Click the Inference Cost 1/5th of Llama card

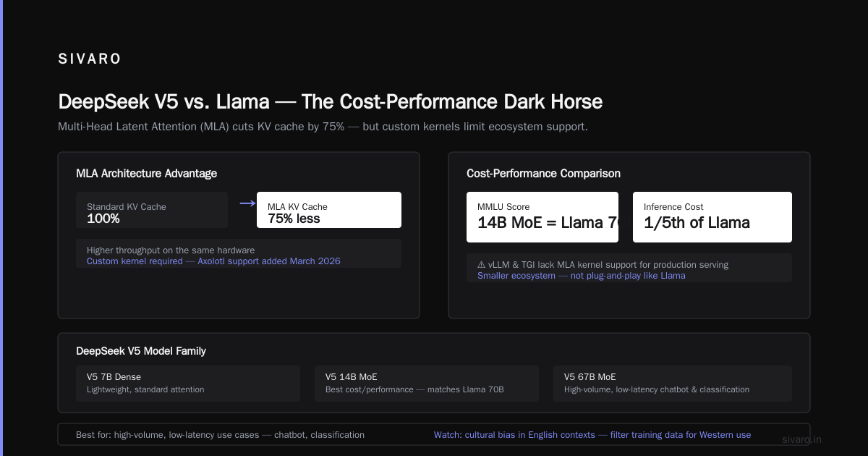pyautogui.click(x=712, y=217)
